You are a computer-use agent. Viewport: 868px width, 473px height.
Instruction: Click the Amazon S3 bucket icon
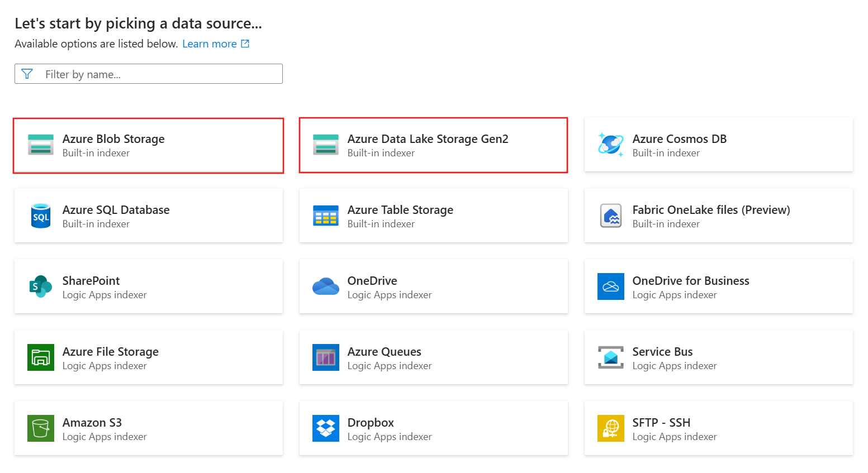click(x=41, y=428)
